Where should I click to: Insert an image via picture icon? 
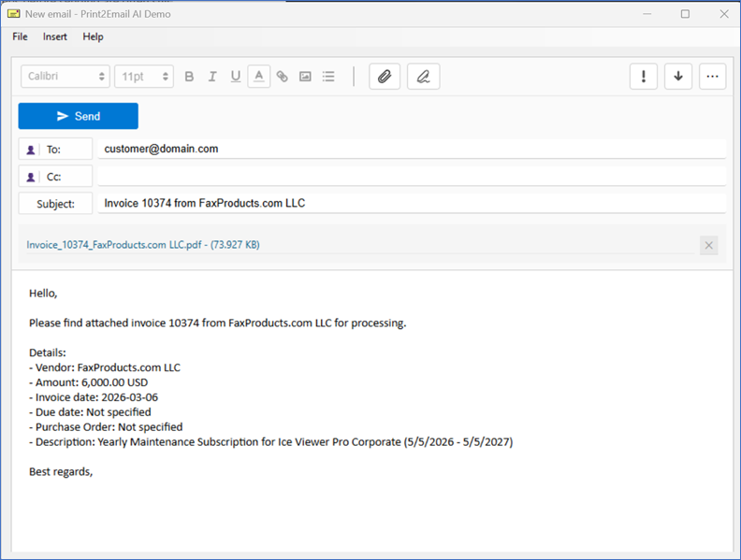[305, 77]
